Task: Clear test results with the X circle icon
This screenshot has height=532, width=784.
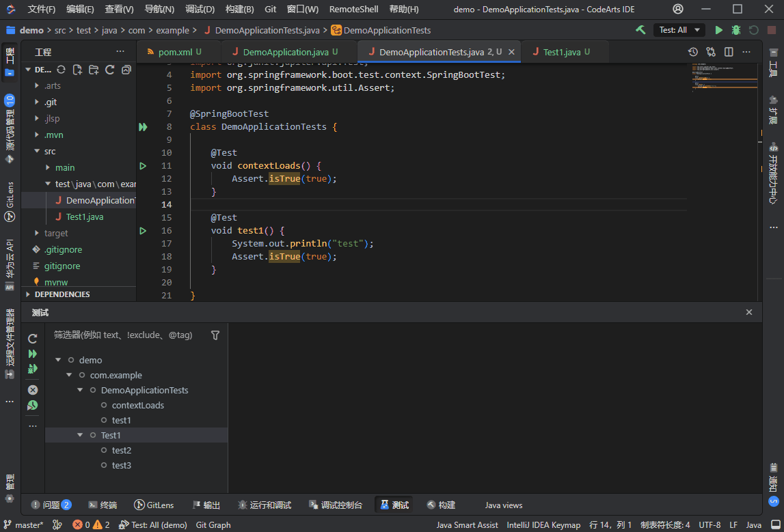Action: point(32,389)
